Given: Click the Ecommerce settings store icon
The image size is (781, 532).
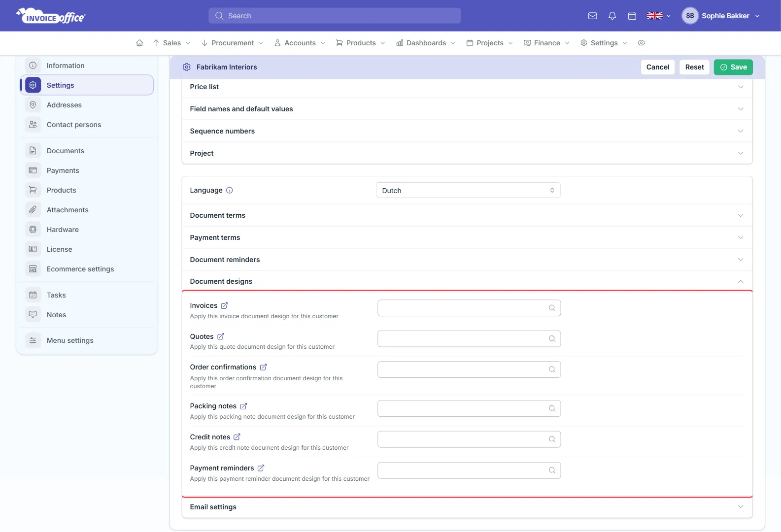Looking at the screenshot, I should click(x=33, y=269).
